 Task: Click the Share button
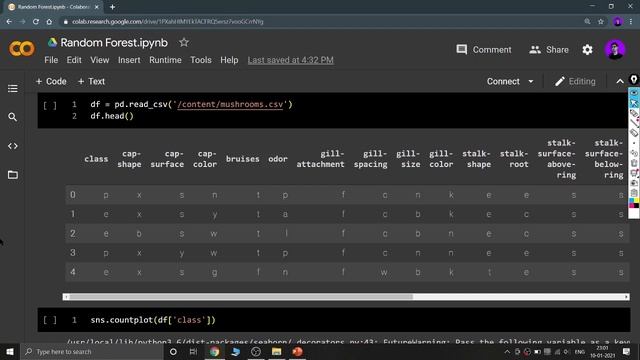click(x=549, y=50)
